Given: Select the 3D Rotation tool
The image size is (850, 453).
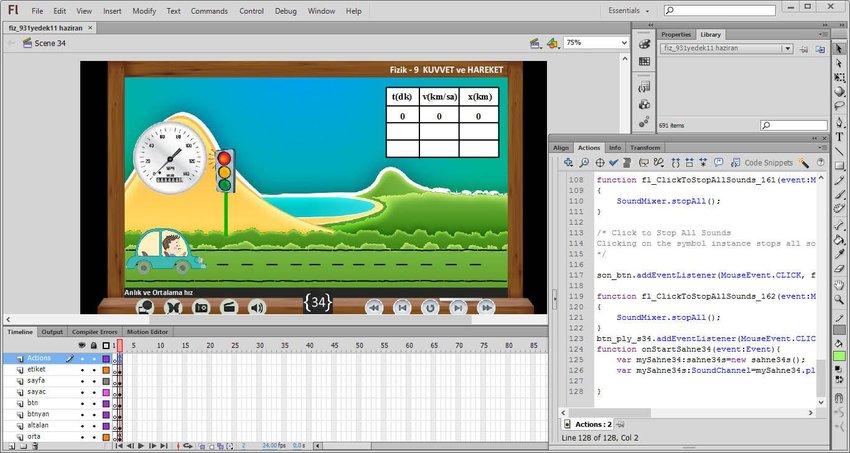Looking at the screenshot, I should click(839, 91).
